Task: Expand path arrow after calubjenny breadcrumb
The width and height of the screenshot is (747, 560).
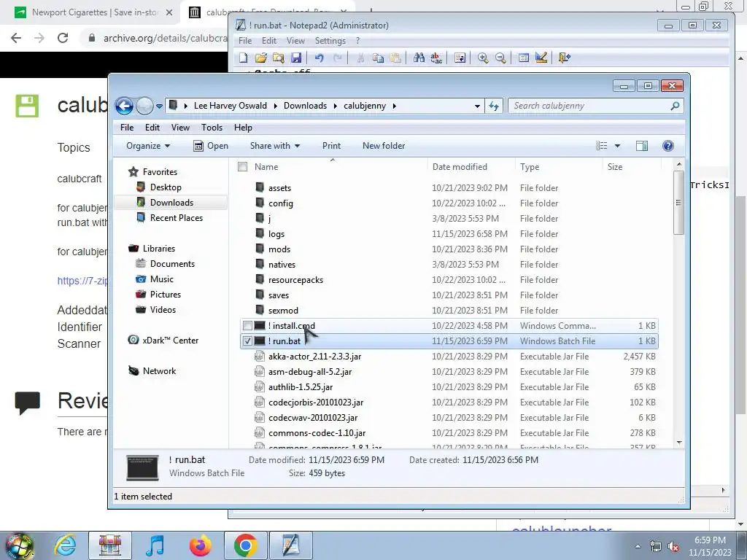Action: [x=394, y=106]
